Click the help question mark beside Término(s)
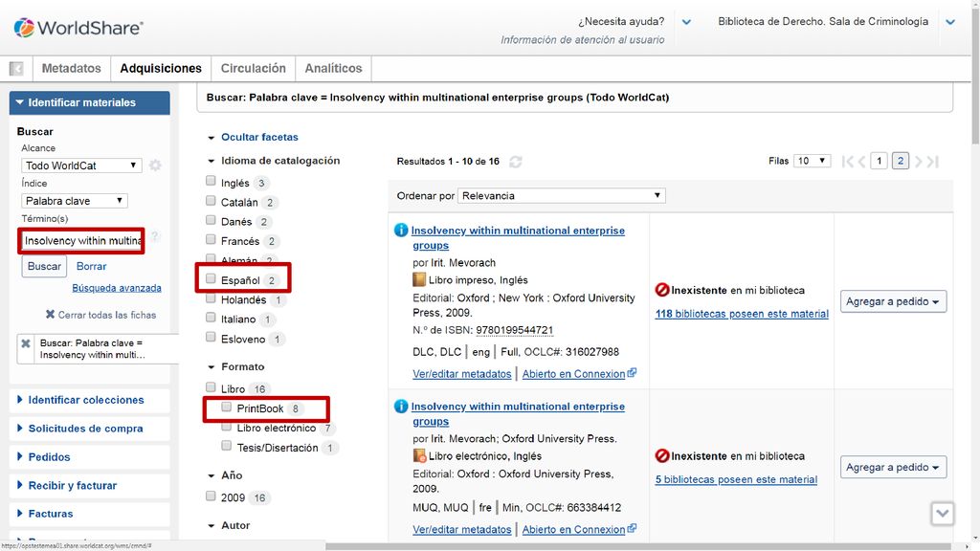 point(154,236)
